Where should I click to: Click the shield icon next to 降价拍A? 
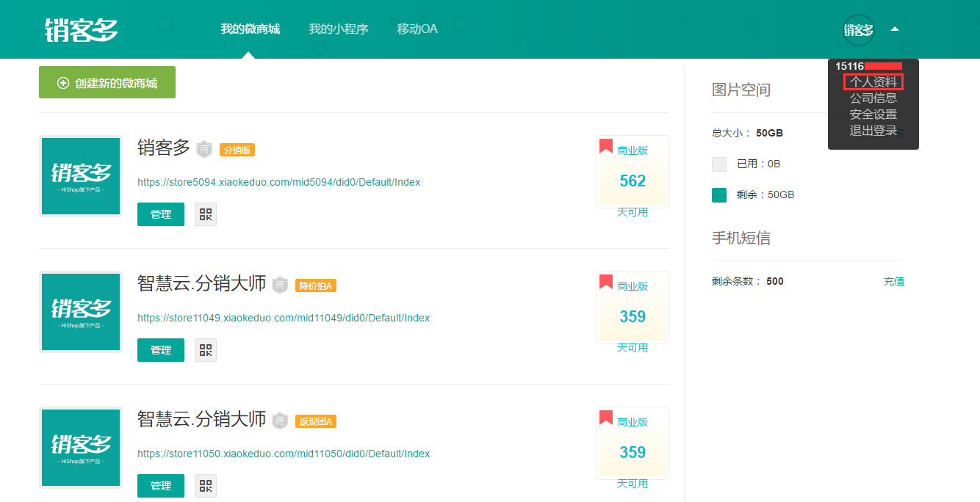pos(280,285)
